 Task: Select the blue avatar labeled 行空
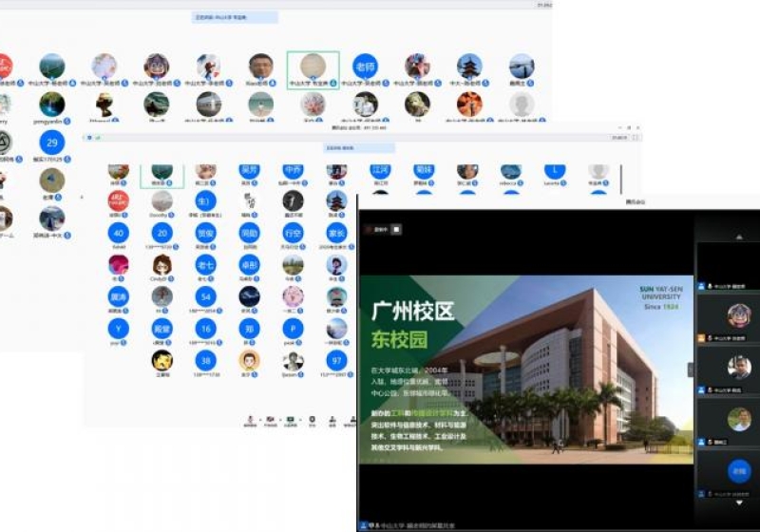coord(293,234)
